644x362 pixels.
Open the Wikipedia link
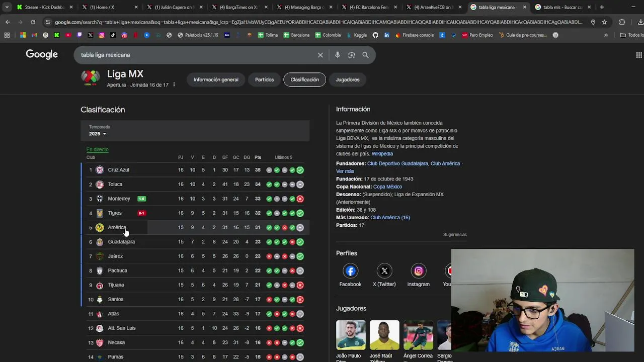pos(382,154)
